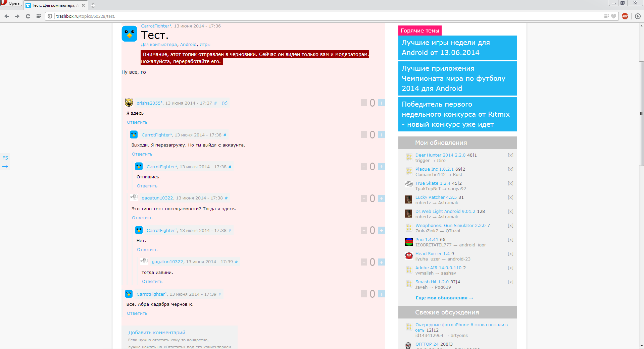The height and width of the screenshot is (349, 644).
Task: Reply to comment 'тогда извини.'
Action: coord(152,282)
